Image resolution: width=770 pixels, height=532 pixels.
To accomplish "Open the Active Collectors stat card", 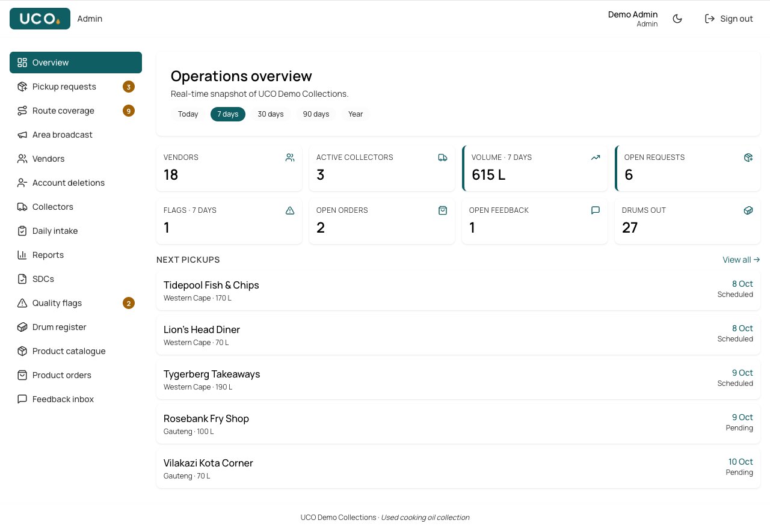I will pyautogui.click(x=382, y=168).
